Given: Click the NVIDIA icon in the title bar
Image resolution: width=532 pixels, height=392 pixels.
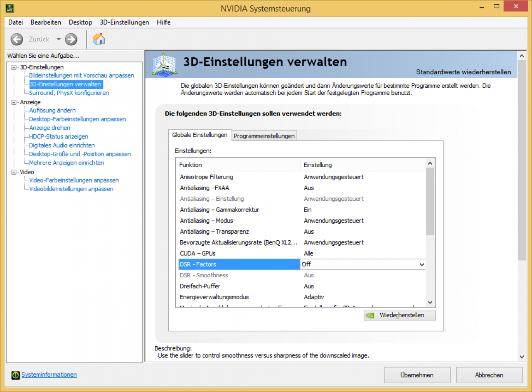Looking at the screenshot, I should point(10,8).
